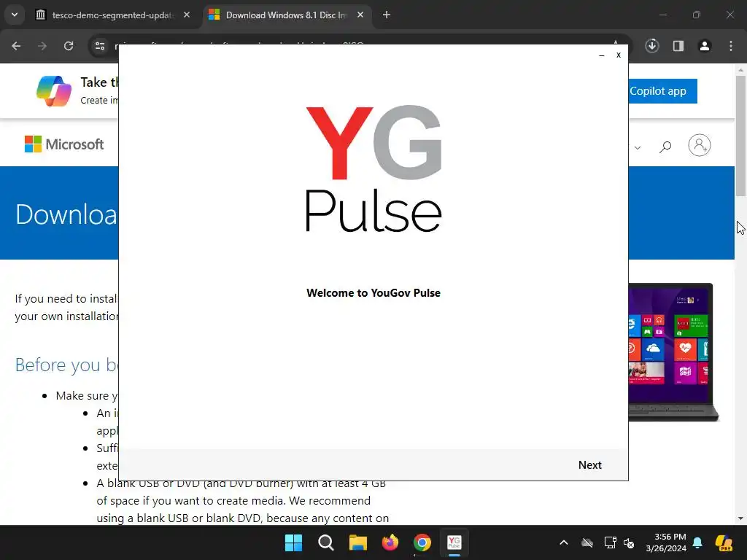Switch to tesco-demo-segmented-update tab
This screenshot has width=747, height=560.
coord(113,15)
